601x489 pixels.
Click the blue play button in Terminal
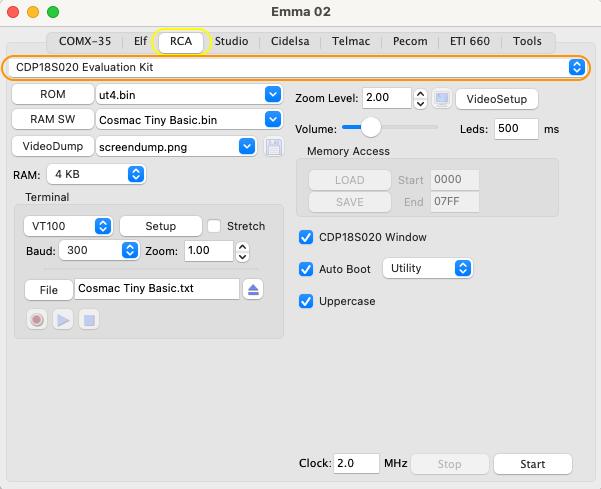coord(63,320)
